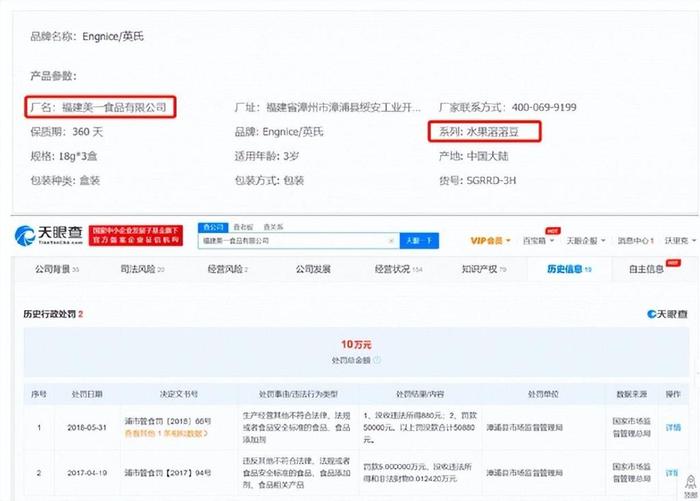Click the 处罚结果/内容 column header
Viewport: 700px width, 501px height.
[x=420, y=394]
